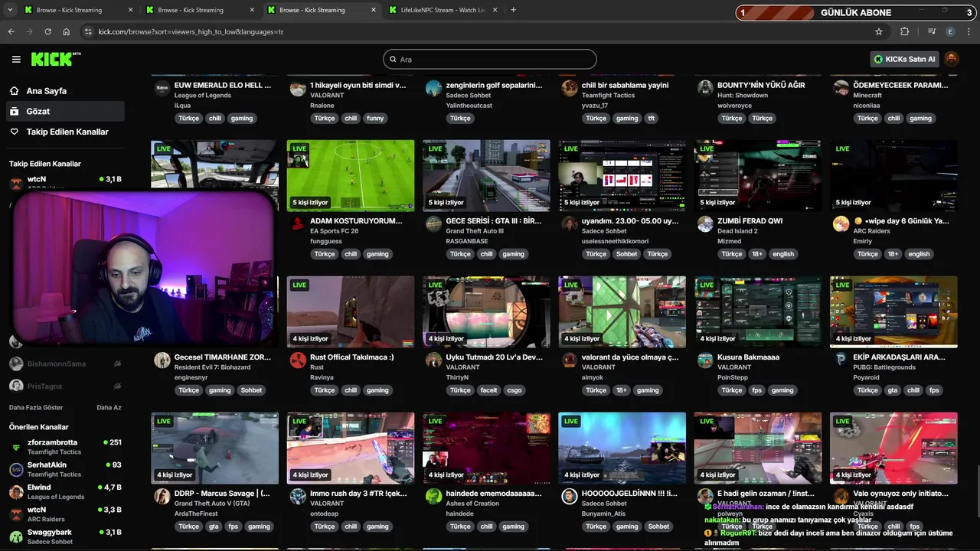Open a new browser tab with plus
Screen dimensions: 980x551
pos(513,10)
